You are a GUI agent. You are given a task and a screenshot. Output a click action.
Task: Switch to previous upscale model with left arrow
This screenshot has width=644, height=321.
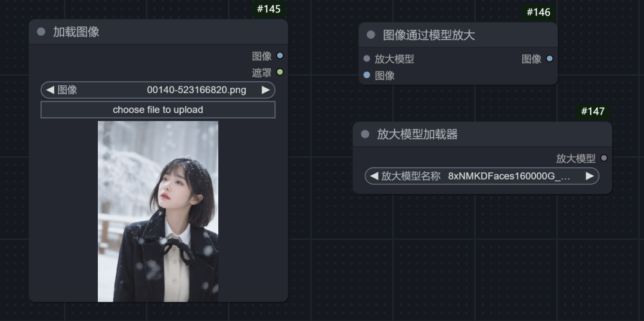[x=374, y=176]
